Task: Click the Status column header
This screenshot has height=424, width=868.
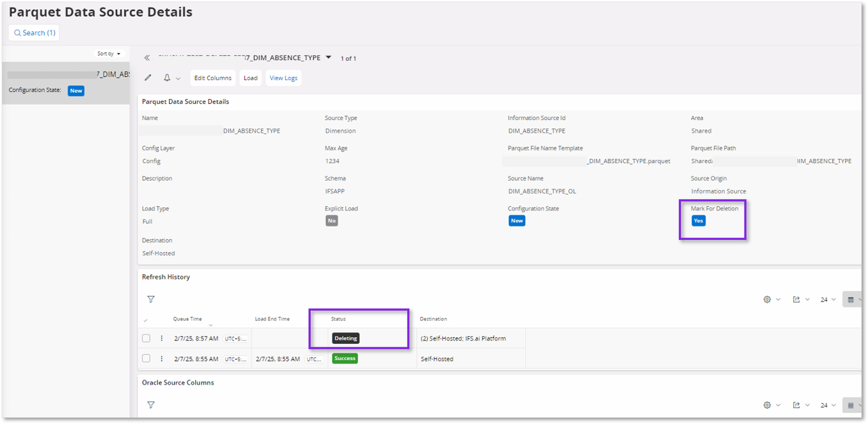Action: pyautogui.click(x=338, y=319)
